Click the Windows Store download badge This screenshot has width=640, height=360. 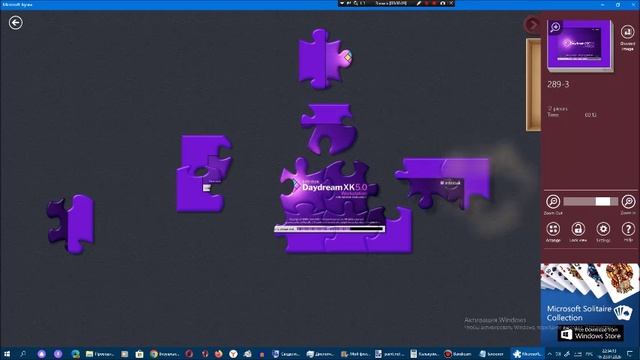tap(590, 333)
